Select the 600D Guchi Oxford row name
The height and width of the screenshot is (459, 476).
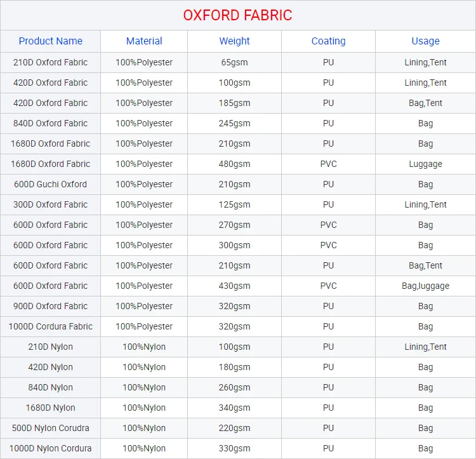coord(51,184)
